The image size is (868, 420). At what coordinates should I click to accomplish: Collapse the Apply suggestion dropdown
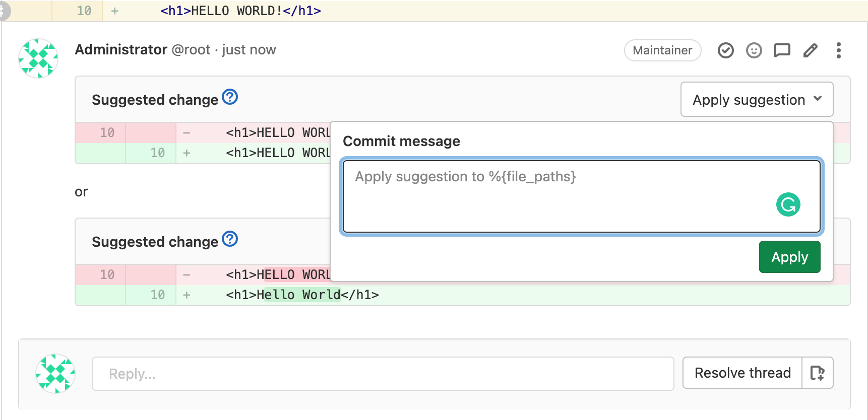coord(756,100)
